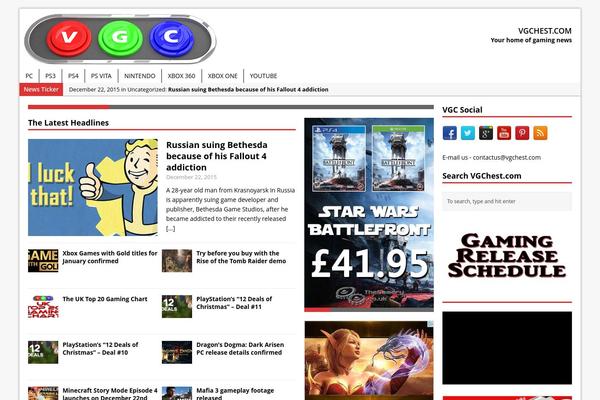Open the Facebook social icon
600x400 pixels.
point(450,133)
